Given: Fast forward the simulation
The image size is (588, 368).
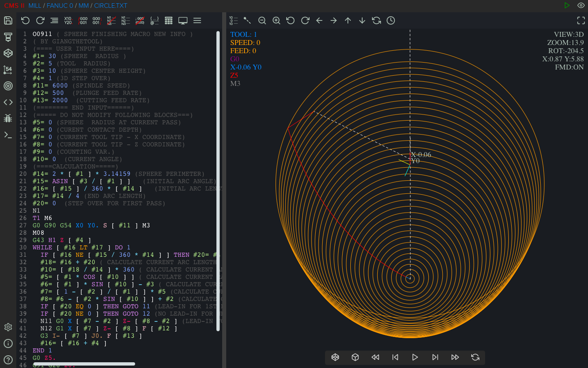Looking at the screenshot, I should (455, 357).
